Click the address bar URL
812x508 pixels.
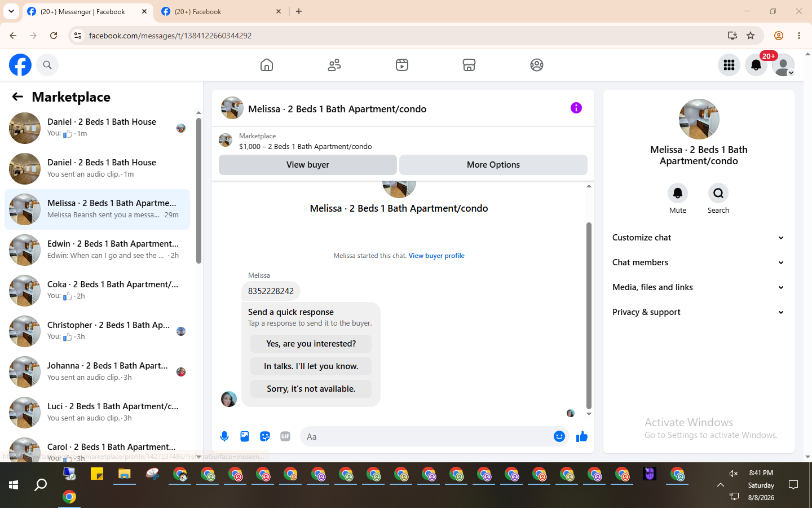coord(170,36)
